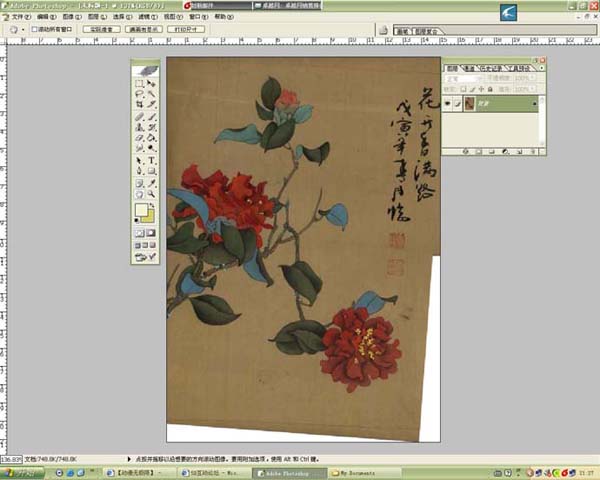This screenshot has height=480, width=600.
Task: Select the Move tool
Action: [151, 83]
